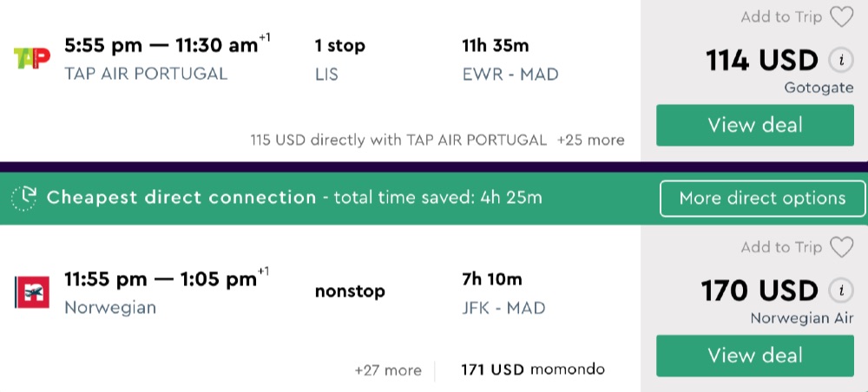Click the 11:55 pm — 1:05 pm flight times
Image resolution: width=868 pixels, height=392 pixels.
(161, 279)
